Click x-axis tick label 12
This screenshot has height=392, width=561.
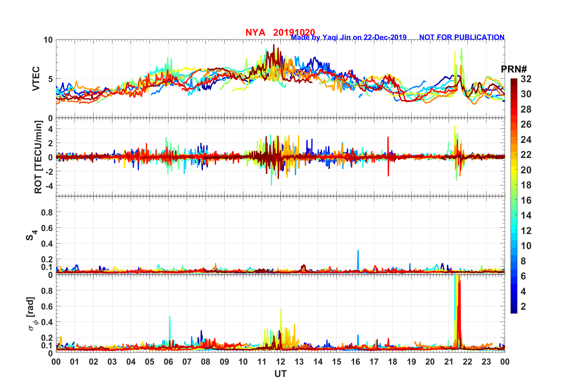click(x=280, y=362)
